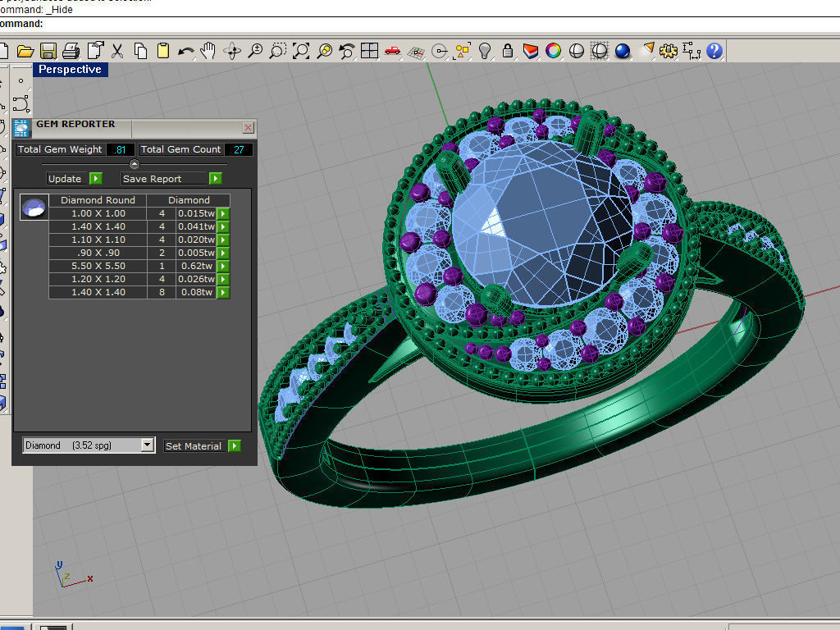Open document properties icon
This screenshot has width=840, height=630.
tap(95, 51)
